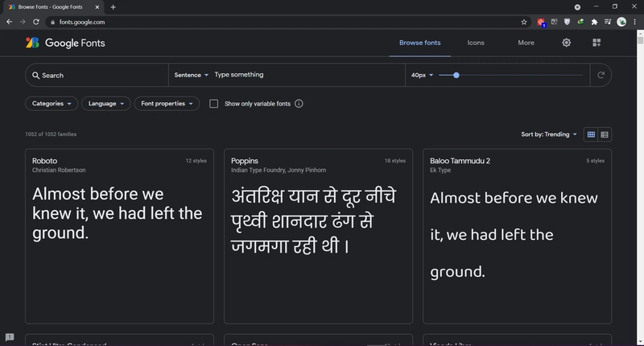Click the search magnifier icon
Viewport: 644px width, 346px height.
[x=35, y=76]
